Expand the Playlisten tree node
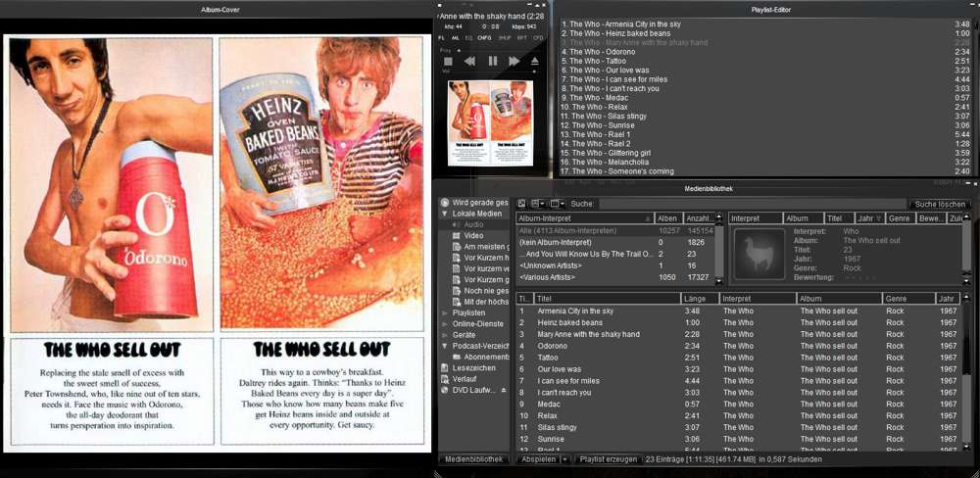Image resolution: width=980 pixels, height=478 pixels. (445, 312)
